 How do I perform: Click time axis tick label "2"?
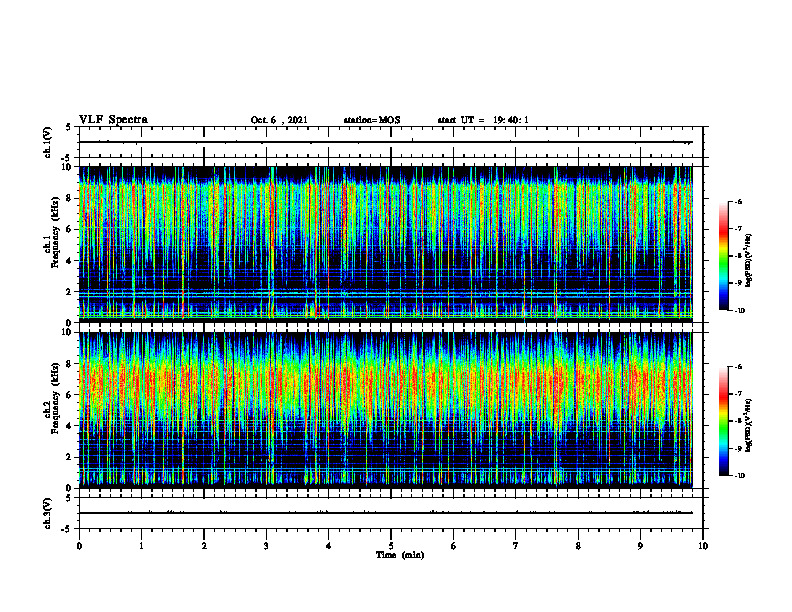204,546
